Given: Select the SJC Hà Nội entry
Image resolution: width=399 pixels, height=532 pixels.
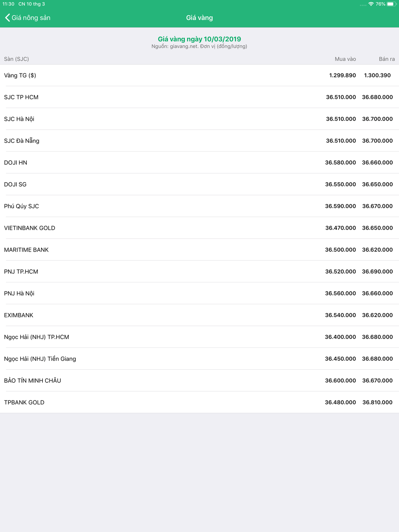Looking at the screenshot, I should point(199,119).
